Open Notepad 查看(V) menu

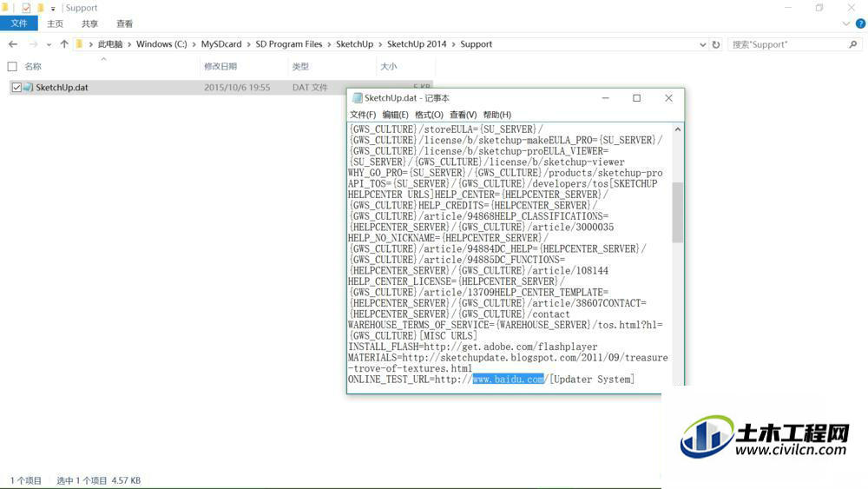point(463,115)
